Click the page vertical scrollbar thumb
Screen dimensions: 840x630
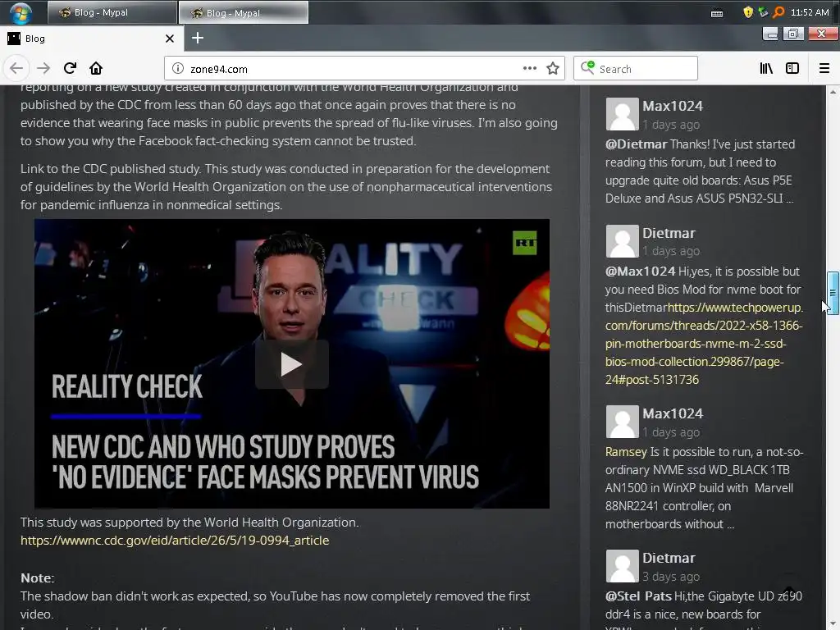click(833, 293)
